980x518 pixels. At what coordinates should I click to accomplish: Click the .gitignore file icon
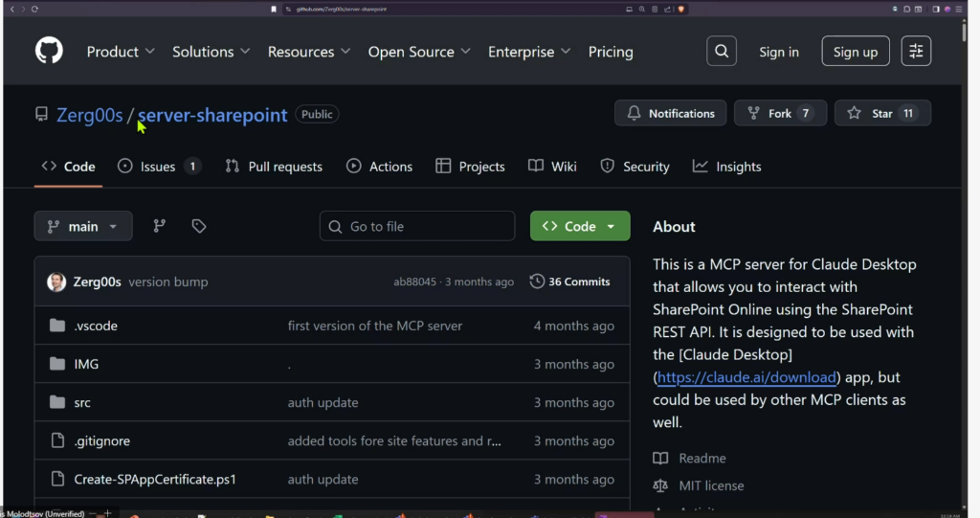[57, 440]
